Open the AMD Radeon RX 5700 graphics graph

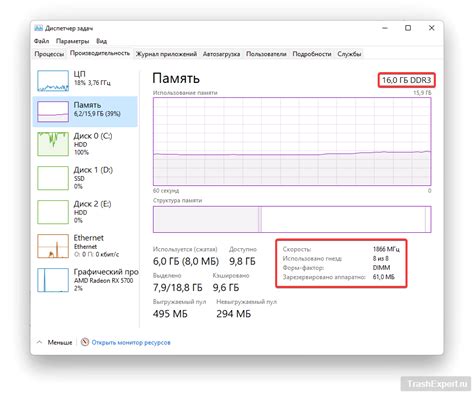tap(53, 280)
